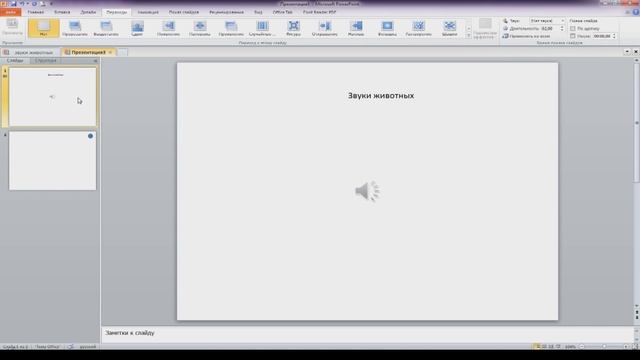Image resolution: width=640 pixels, height=360 pixels.
Task: Click the Save icon in quick access toolbar
Action: tap(13, 4)
